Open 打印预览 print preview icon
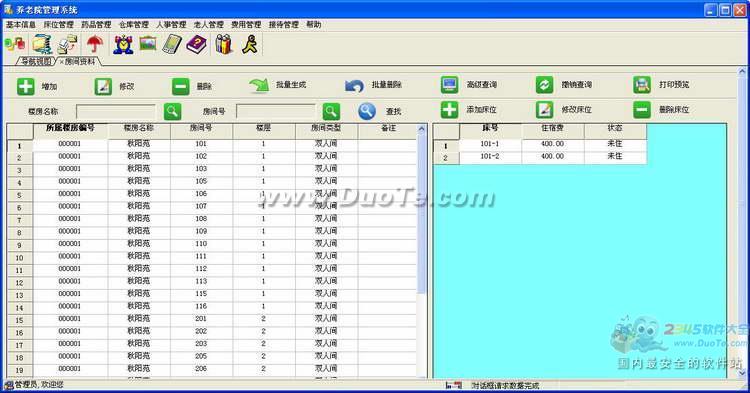Screen dimensions: 750x393 [642, 85]
